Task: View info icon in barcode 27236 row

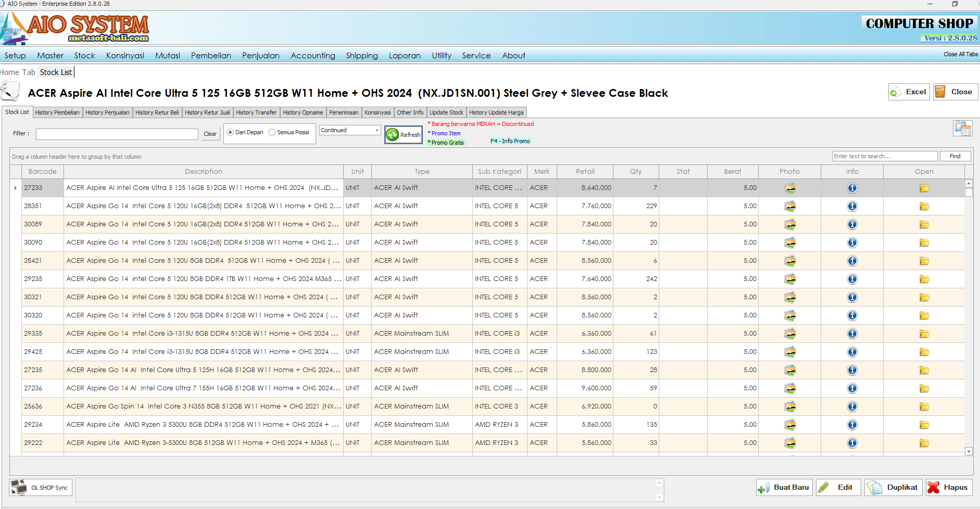Action: point(852,388)
